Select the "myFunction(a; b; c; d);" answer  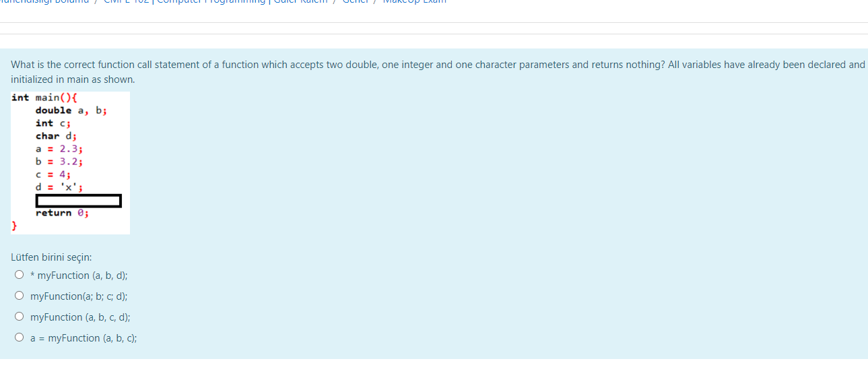(x=20, y=294)
